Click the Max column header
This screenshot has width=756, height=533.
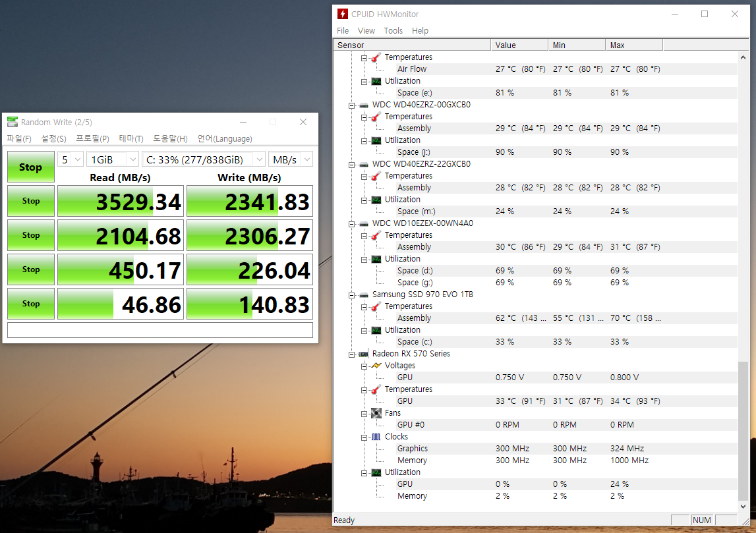[634, 45]
